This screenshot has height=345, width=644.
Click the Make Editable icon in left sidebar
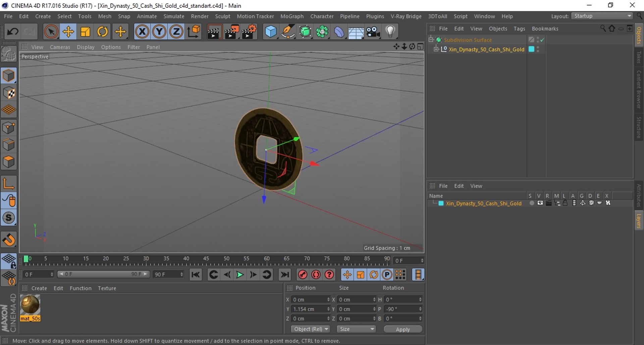(9, 54)
